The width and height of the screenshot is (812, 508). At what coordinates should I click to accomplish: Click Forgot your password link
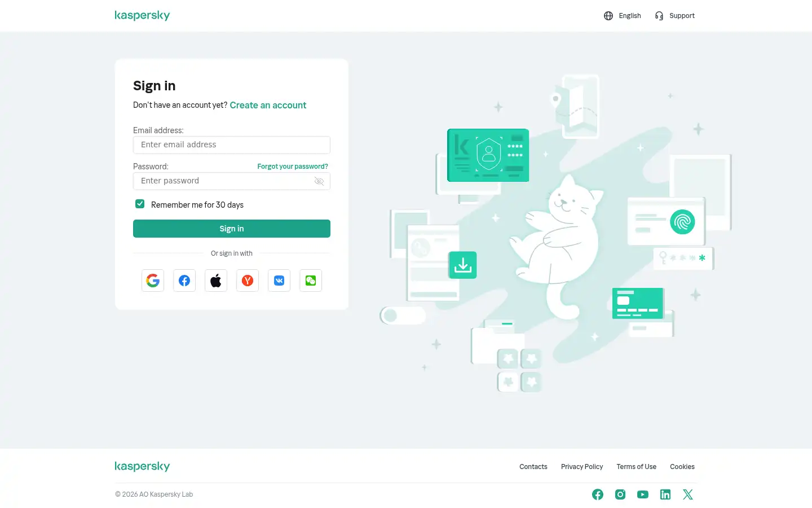(x=293, y=167)
